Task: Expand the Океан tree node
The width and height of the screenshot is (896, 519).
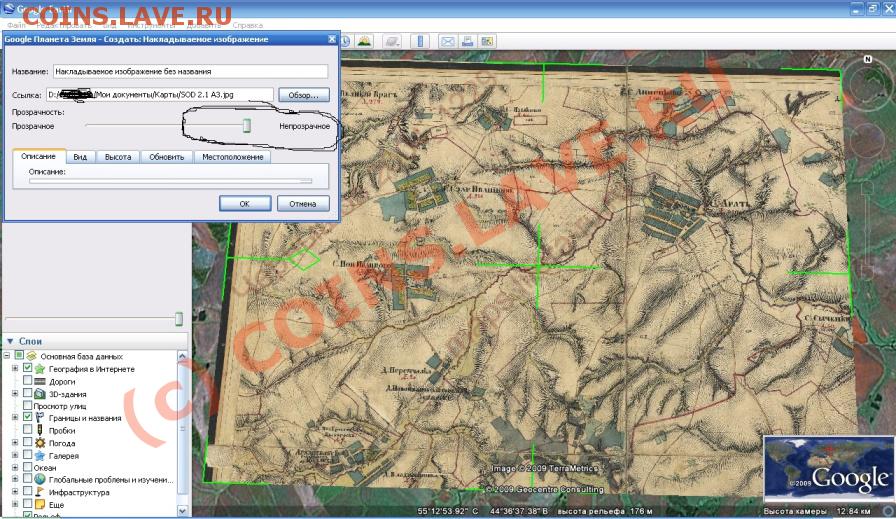Action: [x=15, y=467]
